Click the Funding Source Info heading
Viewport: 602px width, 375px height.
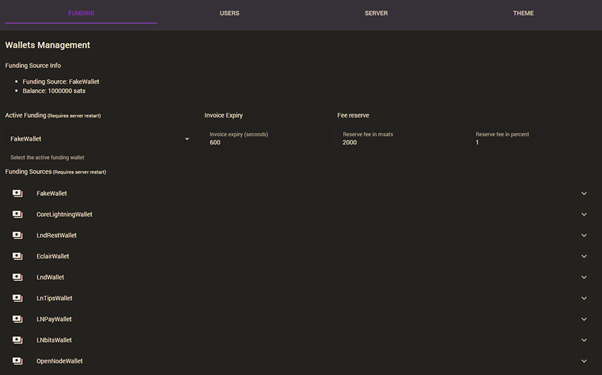33,66
